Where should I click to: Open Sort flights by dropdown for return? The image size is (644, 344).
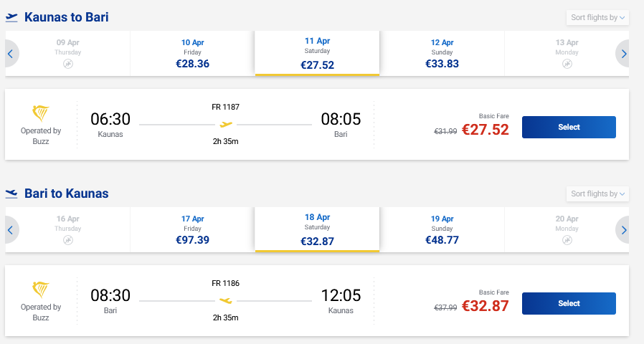pyautogui.click(x=597, y=193)
